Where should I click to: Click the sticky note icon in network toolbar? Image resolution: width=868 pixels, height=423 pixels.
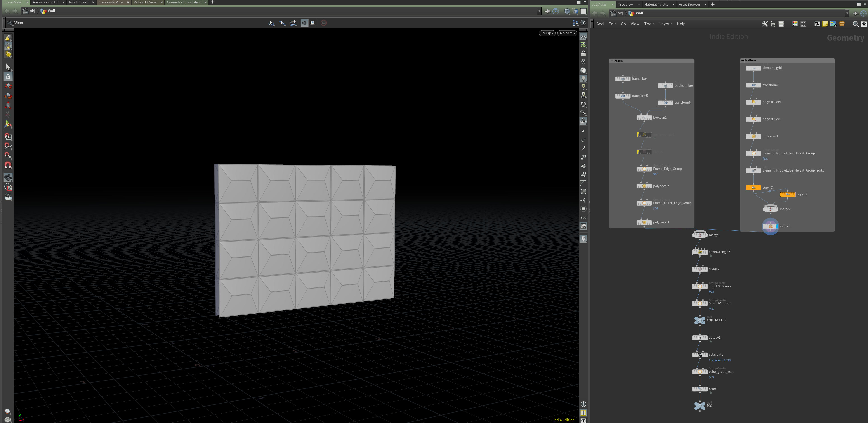click(x=825, y=24)
